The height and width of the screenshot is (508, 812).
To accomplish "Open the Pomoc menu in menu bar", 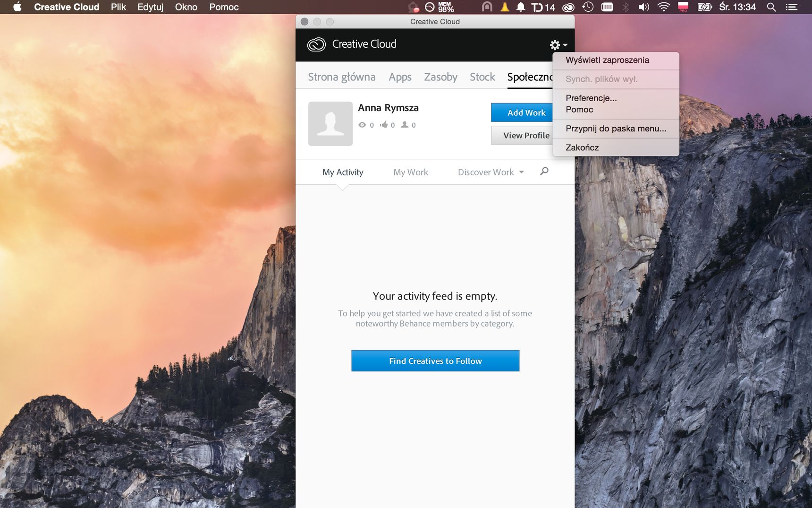I will [224, 7].
